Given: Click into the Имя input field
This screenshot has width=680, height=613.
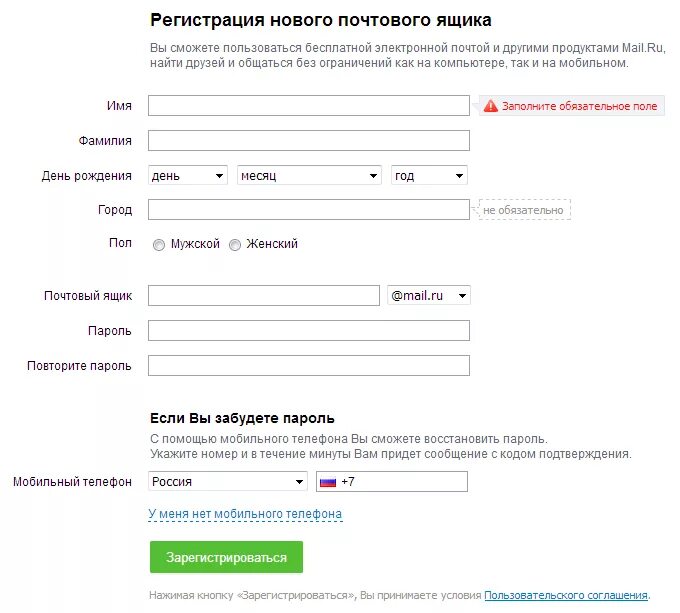Looking at the screenshot, I should pos(308,106).
